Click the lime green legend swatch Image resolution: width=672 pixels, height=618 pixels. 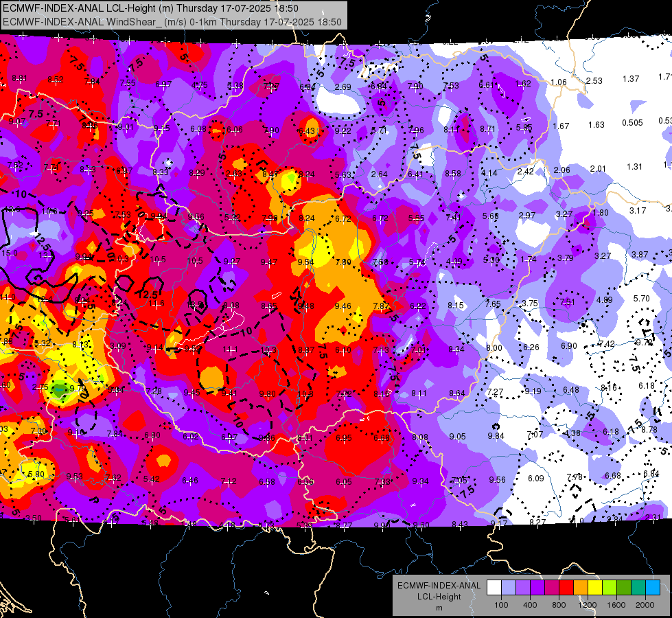click(610, 588)
